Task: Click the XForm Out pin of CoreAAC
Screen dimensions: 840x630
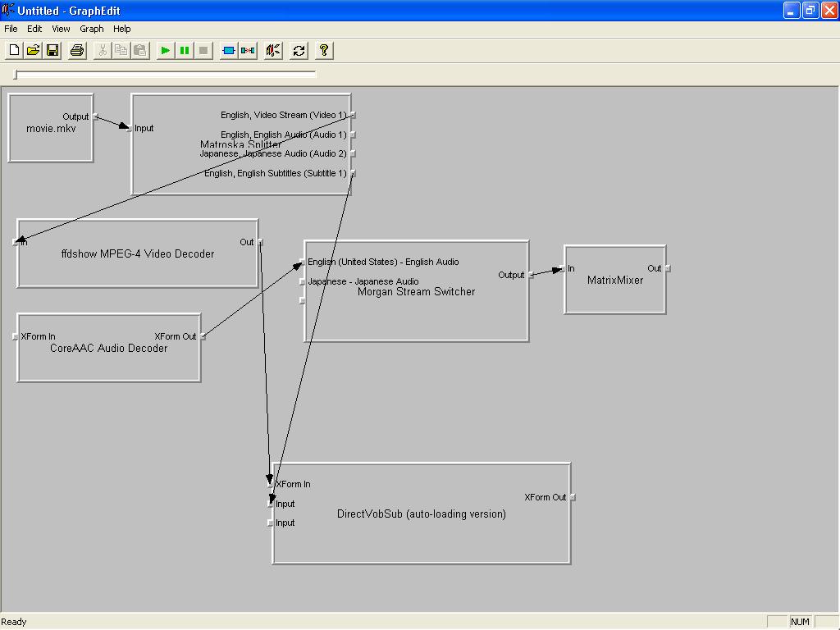Action: (203, 336)
